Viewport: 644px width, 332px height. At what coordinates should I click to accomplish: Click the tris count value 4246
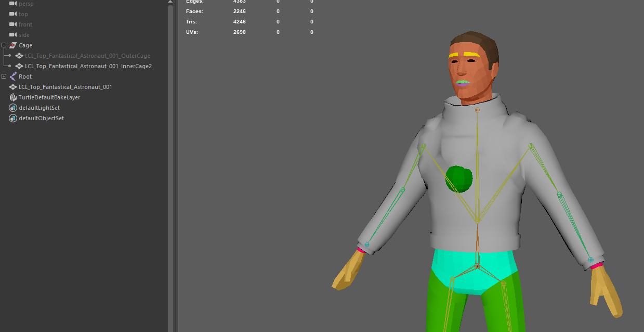tap(240, 22)
